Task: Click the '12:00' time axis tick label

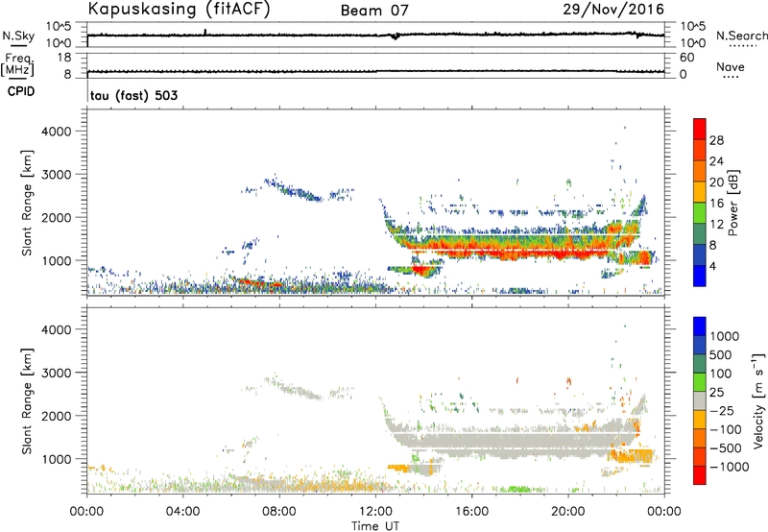Action: coord(375,512)
